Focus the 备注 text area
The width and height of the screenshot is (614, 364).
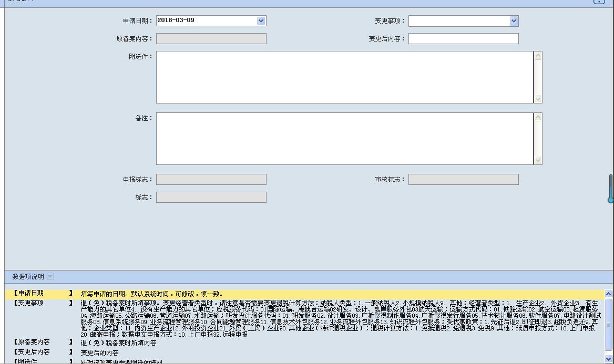point(344,139)
